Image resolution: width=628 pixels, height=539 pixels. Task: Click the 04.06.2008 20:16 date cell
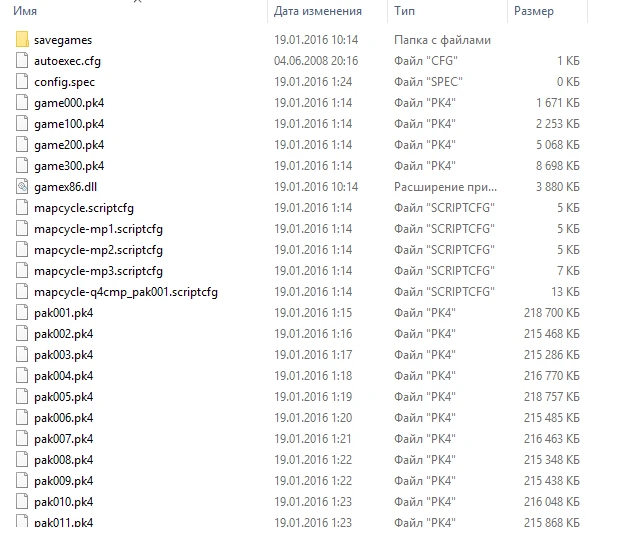tap(316, 61)
